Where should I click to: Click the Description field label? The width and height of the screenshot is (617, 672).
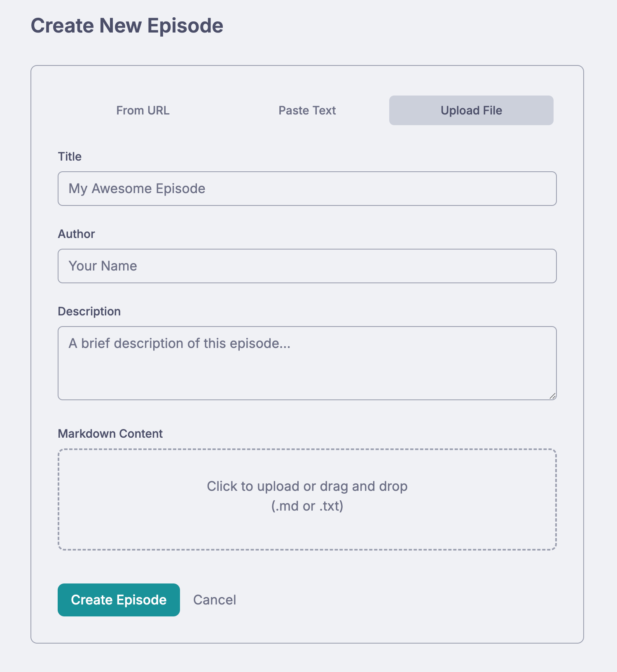(x=89, y=311)
